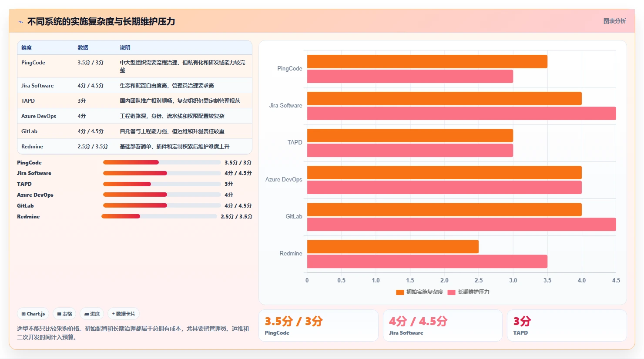644x359 pixels.
Task: Click the orange legend swatch for 初始实施复杂度
Action: (x=400, y=292)
